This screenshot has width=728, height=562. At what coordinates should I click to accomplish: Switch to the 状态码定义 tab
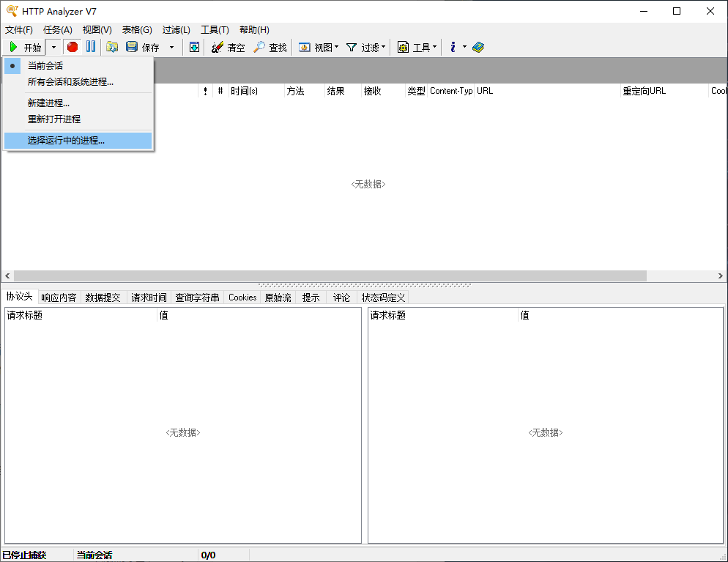pyautogui.click(x=384, y=297)
